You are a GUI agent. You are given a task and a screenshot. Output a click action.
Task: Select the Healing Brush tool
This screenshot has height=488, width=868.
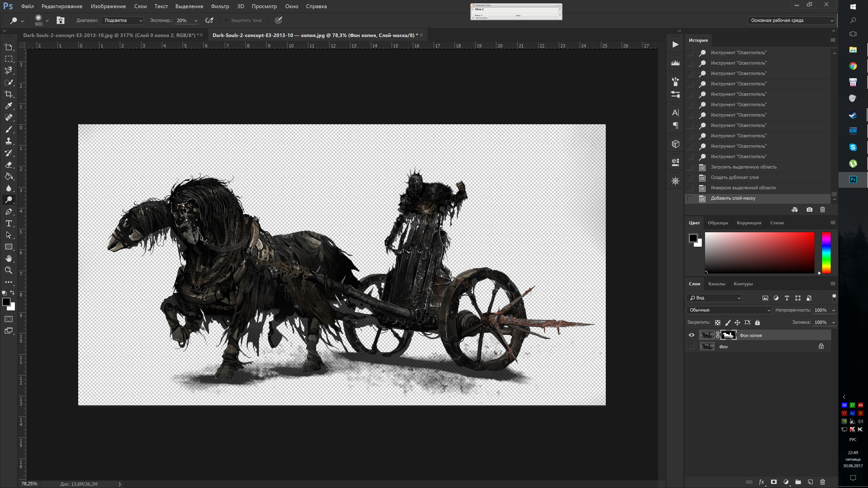tap(9, 117)
